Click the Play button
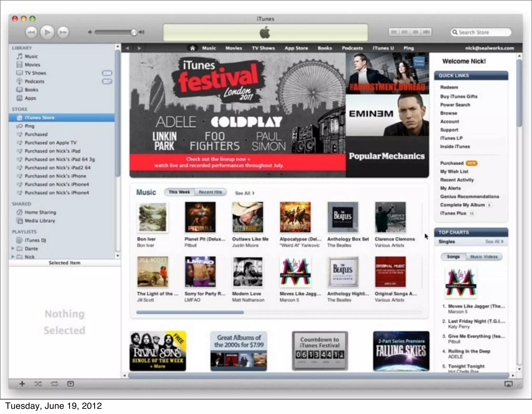Image resolution: width=532 pixels, height=414 pixels. 47,32
